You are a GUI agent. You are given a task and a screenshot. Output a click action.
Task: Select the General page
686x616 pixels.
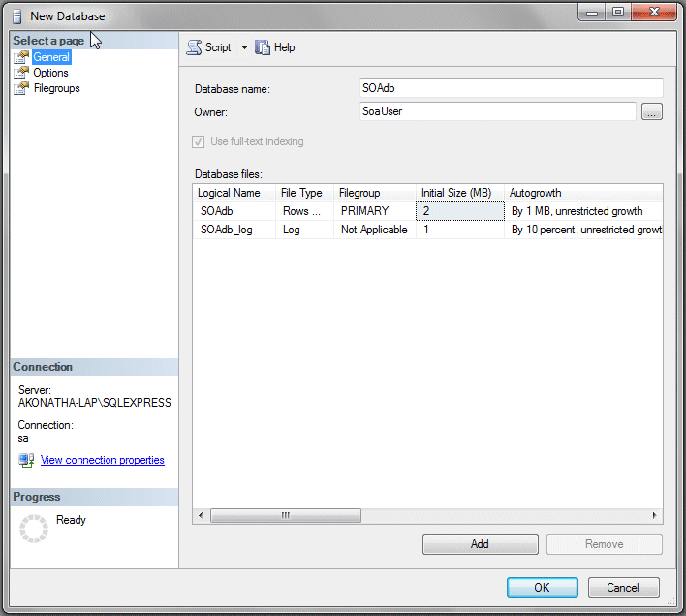click(x=51, y=57)
